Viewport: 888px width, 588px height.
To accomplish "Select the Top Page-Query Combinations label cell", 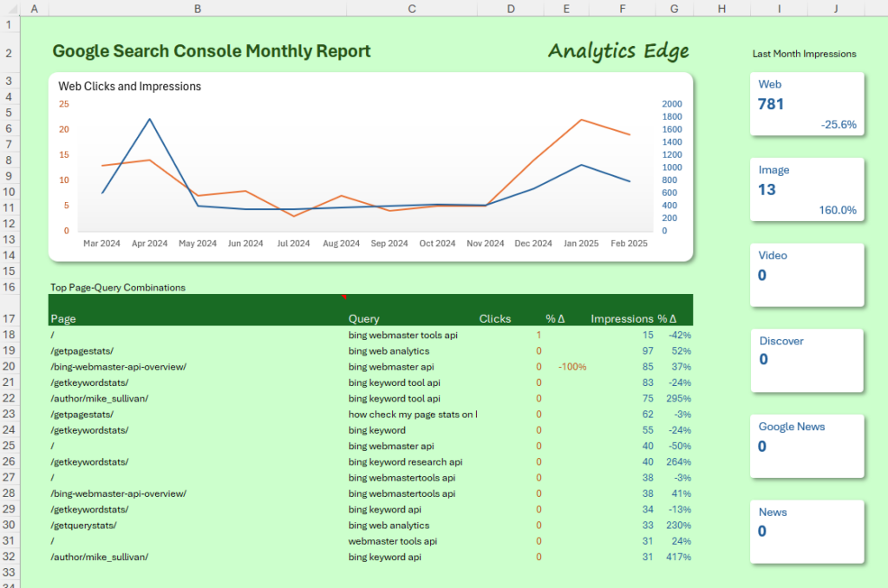I will (115, 287).
